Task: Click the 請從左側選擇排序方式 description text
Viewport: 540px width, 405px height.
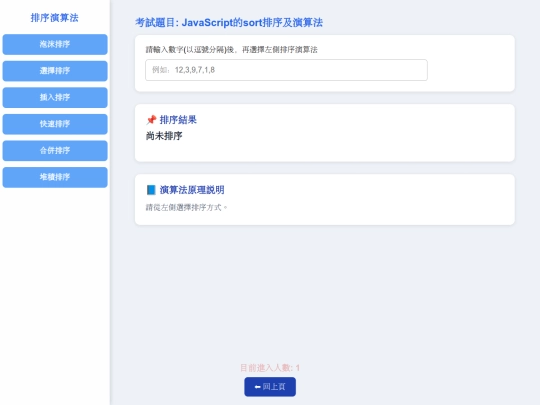Action: tap(186, 207)
